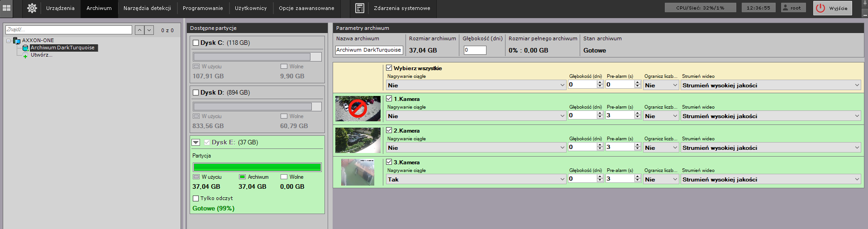Viewport: 868px width, 229px height.
Task: Uncheck the Wybierz wszystkie checkbox
Action: [389, 68]
